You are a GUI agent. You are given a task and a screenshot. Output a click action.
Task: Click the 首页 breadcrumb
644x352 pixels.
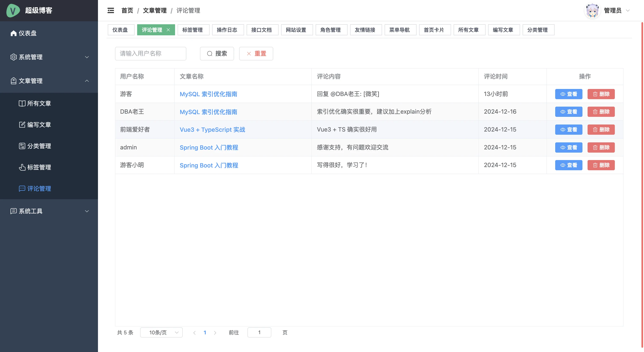click(x=127, y=10)
